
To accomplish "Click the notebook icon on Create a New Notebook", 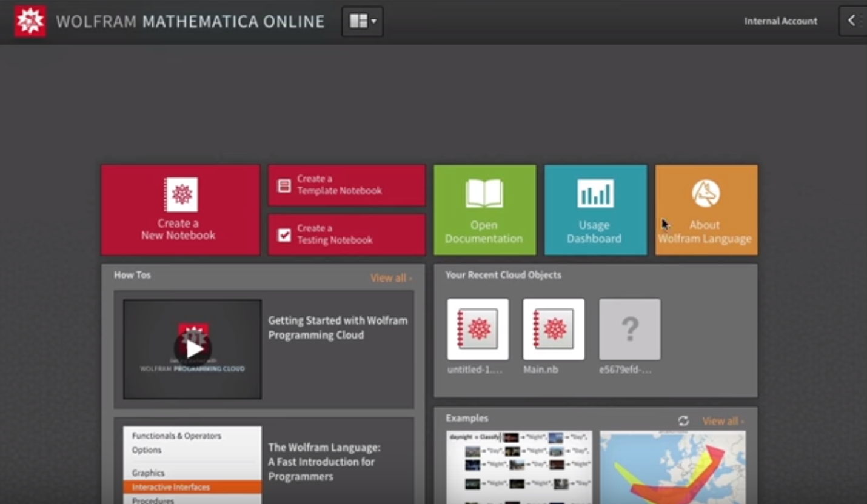I will pos(181,194).
